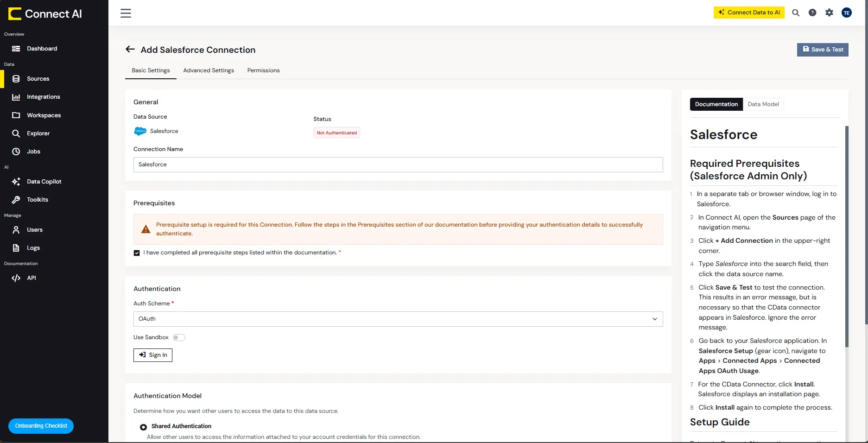Image resolution: width=868 pixels, height=443 pixels.
Task: Open the Integrations chart icon
Action: (16, 97)
